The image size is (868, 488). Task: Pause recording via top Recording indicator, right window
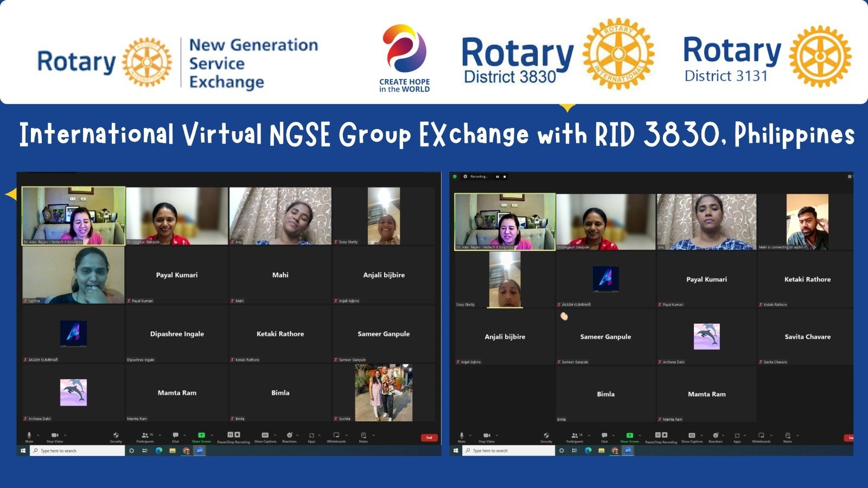(497, 177)
